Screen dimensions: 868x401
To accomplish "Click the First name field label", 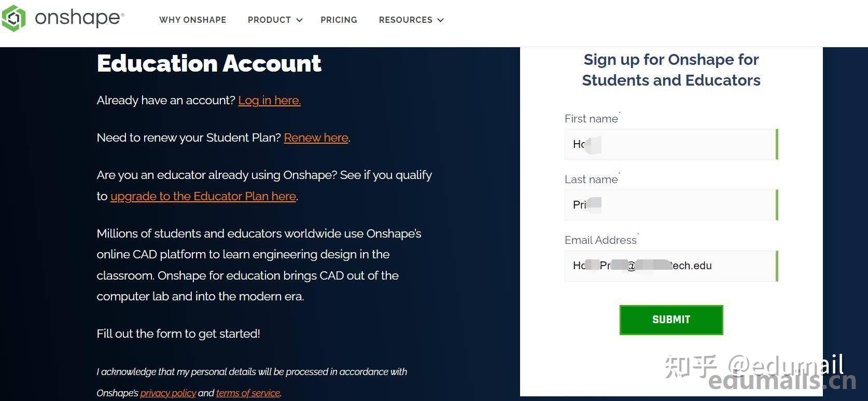I will (591, 119).
